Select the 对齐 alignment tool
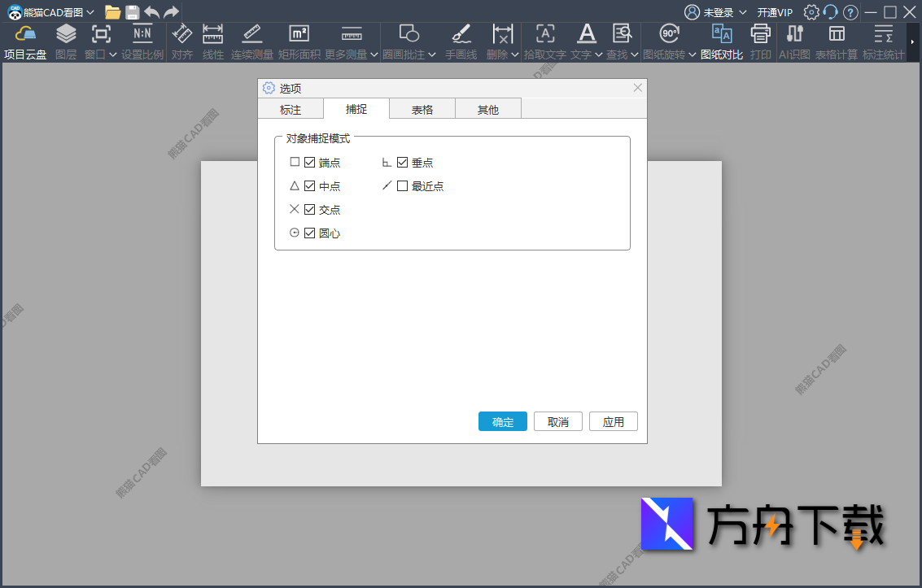This screenshot has width=922, height=588. tap(181, 41)
